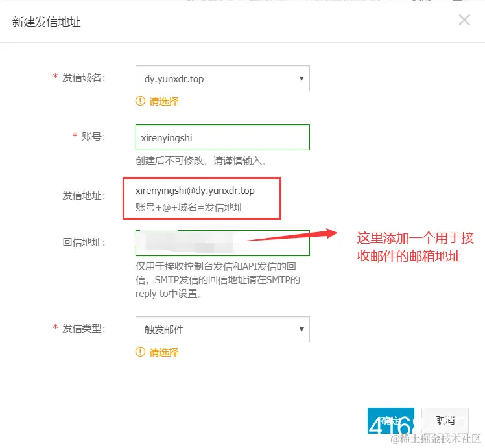
Task: Click the 回信地址 field label
Action: [x=84, y=242]
